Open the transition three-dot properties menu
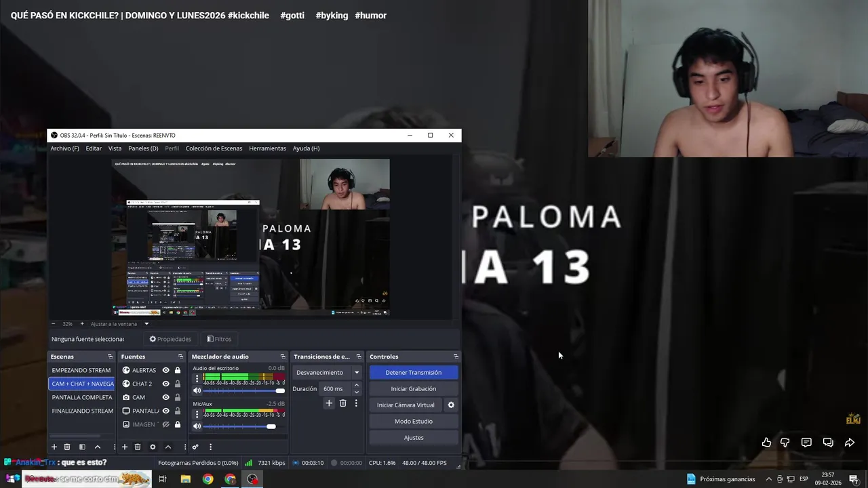868x488 pixels. click(356, 403)
